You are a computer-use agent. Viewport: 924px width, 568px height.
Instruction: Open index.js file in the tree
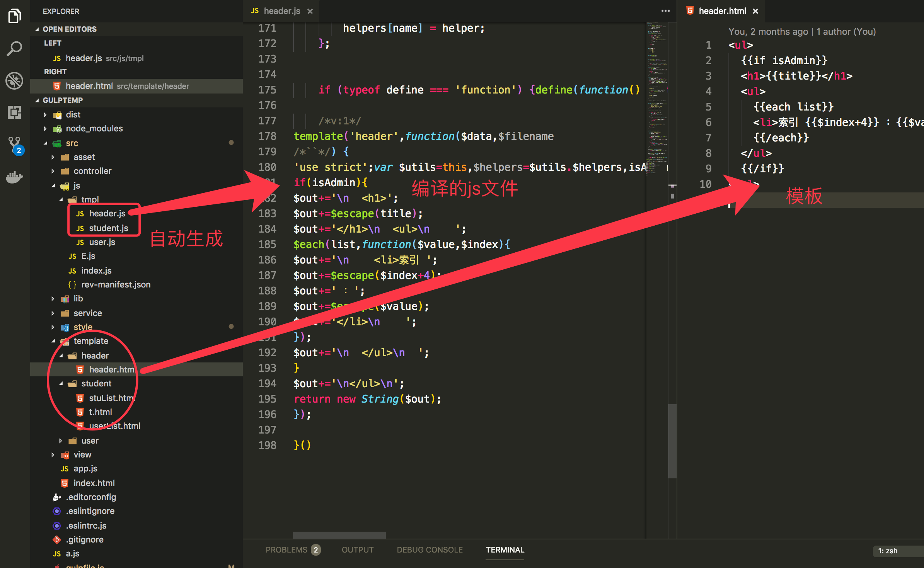(x=136, y=270)
